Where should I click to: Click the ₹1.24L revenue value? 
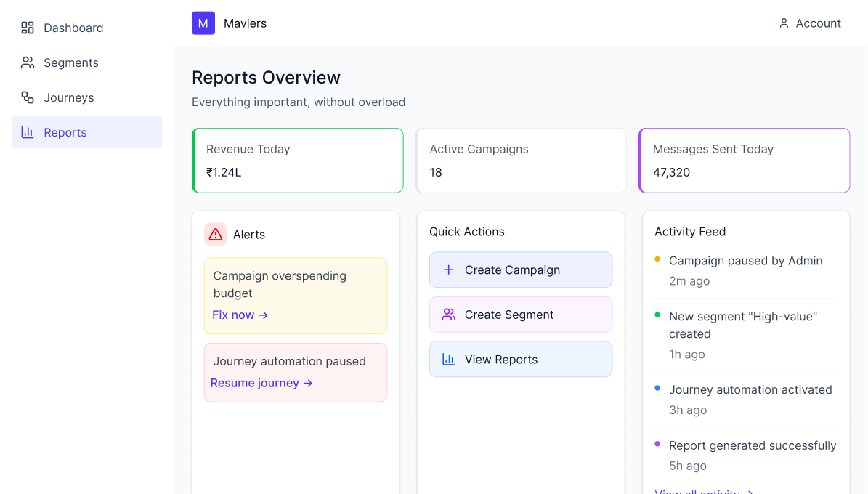click(x=224, y=172)
